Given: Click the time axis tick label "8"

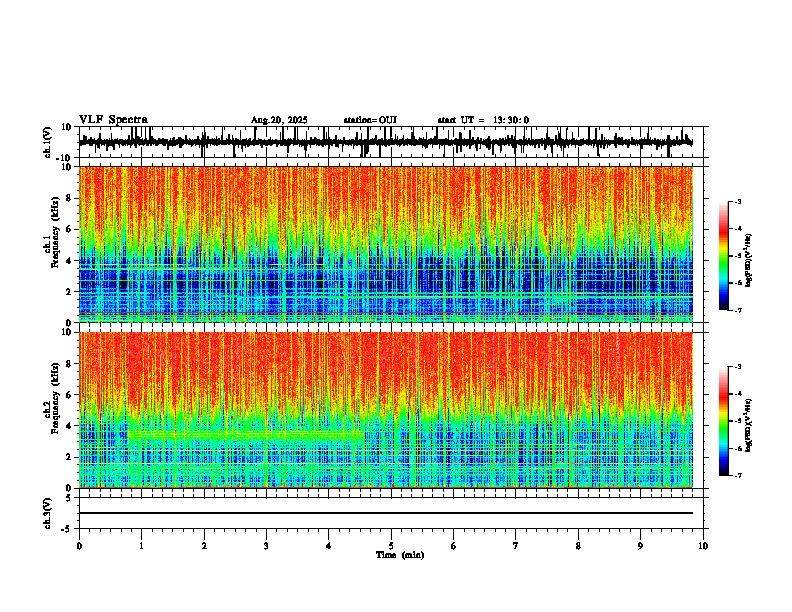Looking at the screenshot, I should point(578,546).
